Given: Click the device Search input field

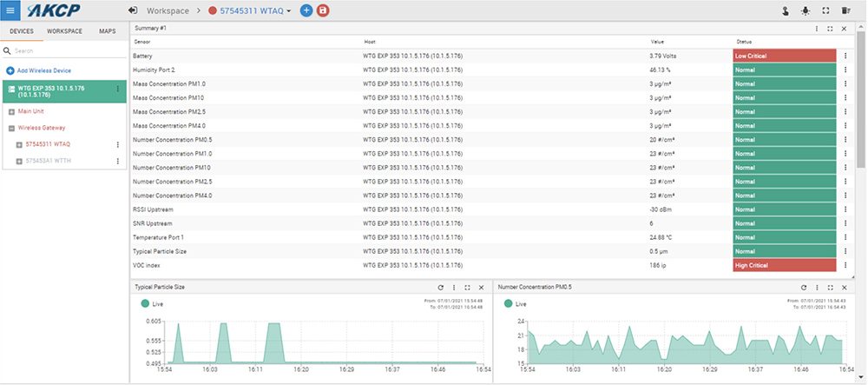Looking at the screenshot, I should 65,51.
